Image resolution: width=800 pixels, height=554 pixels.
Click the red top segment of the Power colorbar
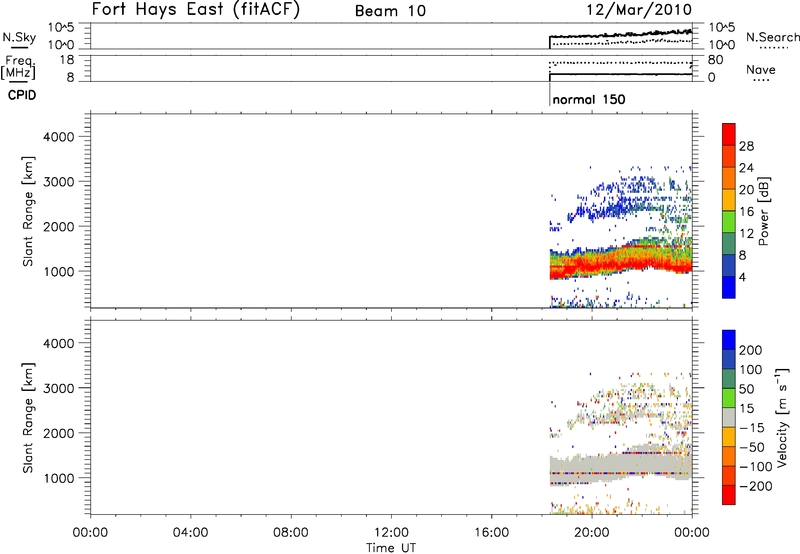click(729, 134)
